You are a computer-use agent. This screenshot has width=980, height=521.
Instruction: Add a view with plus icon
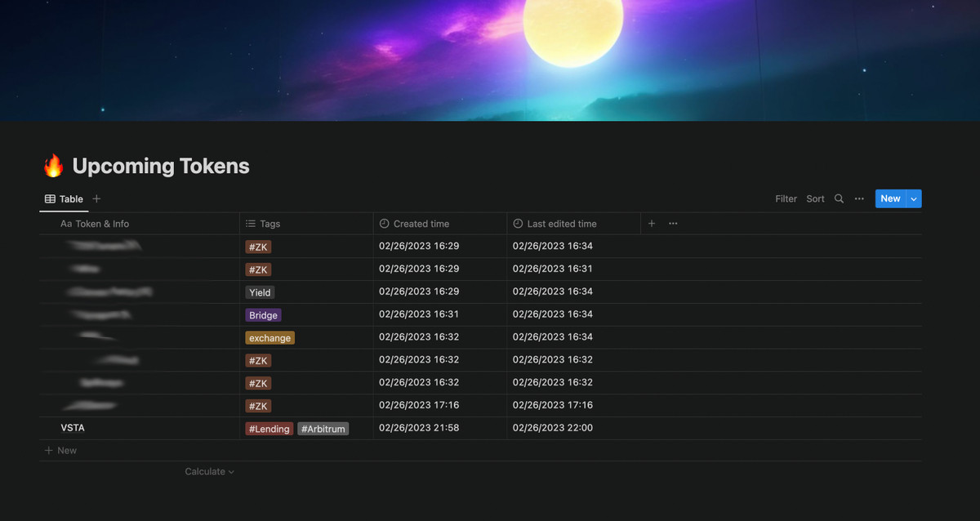pyautogui.click(x=96, y=198)
